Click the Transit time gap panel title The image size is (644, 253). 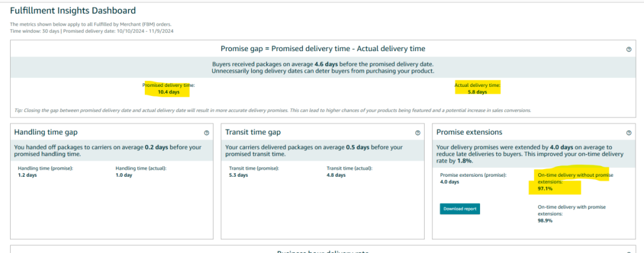click(253, 132)
